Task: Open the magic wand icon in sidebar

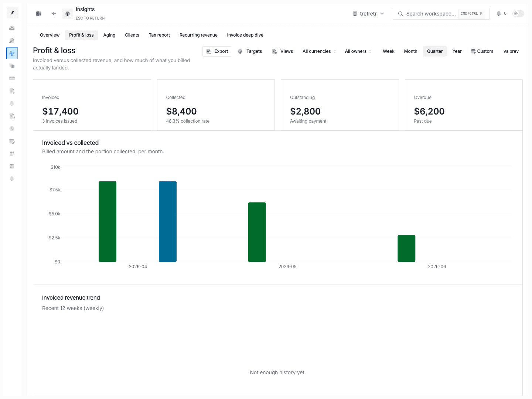Action: pyautogui.click(x=12, y=41)
